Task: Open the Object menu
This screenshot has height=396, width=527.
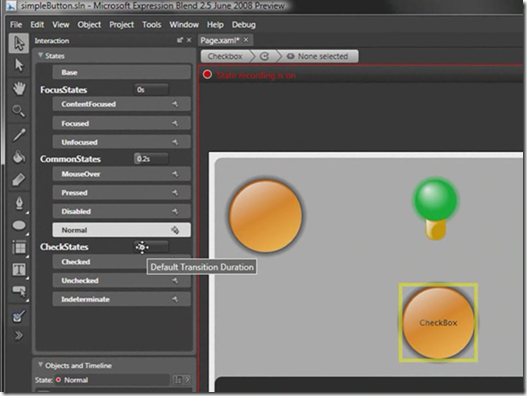Action: (x=89, y=25)
